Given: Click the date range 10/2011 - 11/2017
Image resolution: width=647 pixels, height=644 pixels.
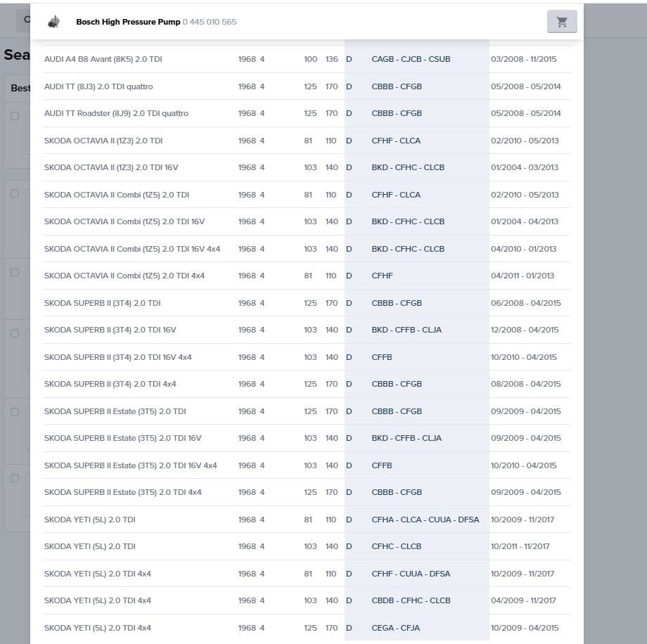Looking at the screenshot, I should pyautogui.click(x=520, y=546).
